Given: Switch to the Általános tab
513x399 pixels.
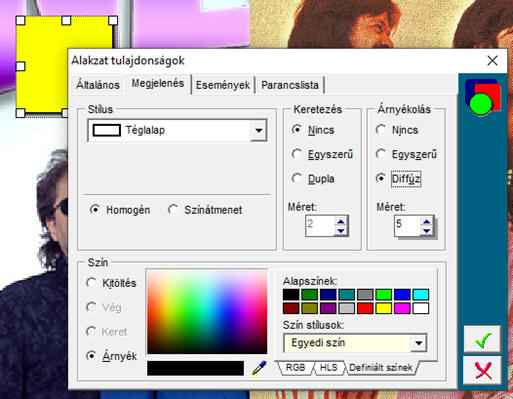Looking at the screenshot, I should click(98, 85).
